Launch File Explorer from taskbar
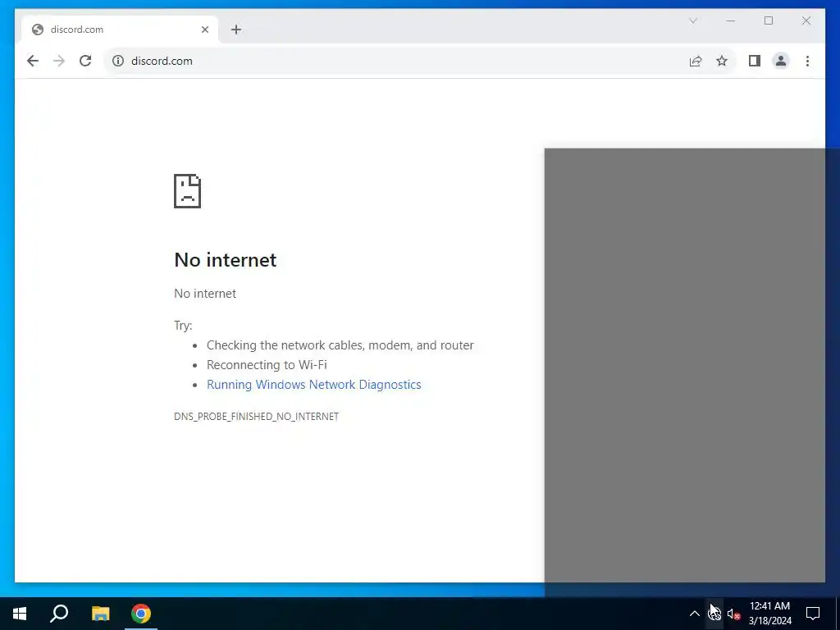Image resolution: width=840 pixels, height=630 pixels. [x=100, y=614]
